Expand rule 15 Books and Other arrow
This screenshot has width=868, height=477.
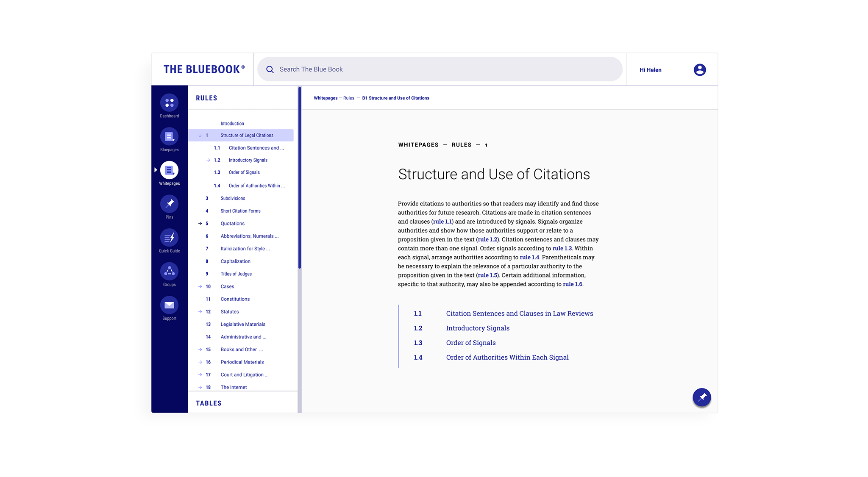pyautogui.click(x=200, y=349)
